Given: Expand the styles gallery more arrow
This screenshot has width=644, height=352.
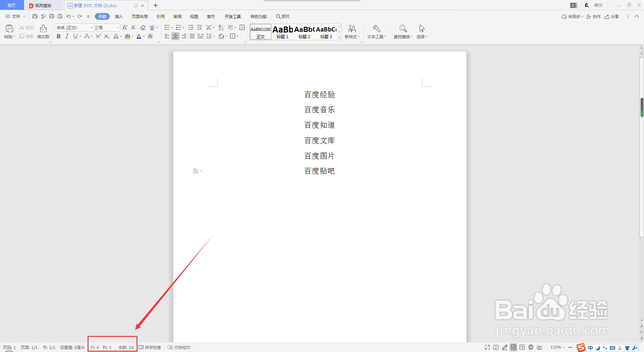Looking at the screenshot, I should point(339,38).
